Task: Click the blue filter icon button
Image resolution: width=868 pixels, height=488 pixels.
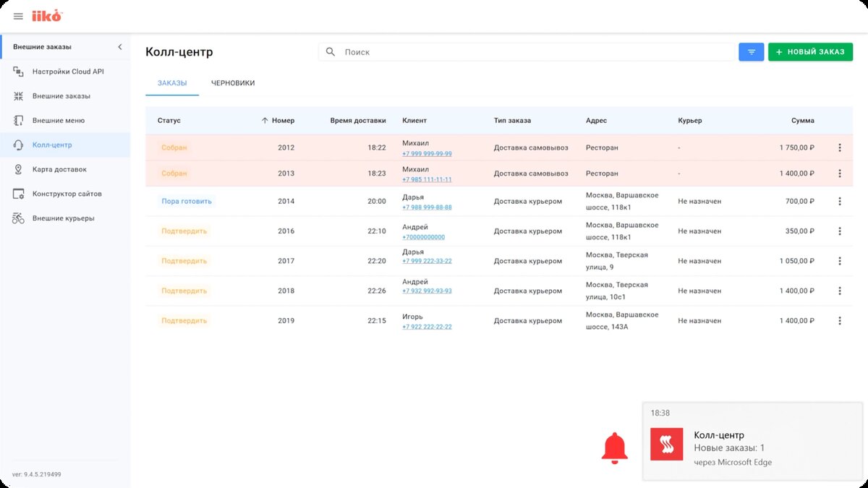Action: [752, 52]
